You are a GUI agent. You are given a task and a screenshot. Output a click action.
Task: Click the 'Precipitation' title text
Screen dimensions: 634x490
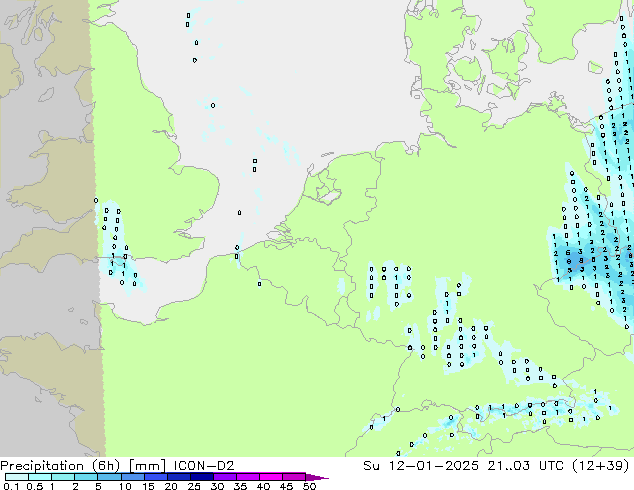coord(42,466)
